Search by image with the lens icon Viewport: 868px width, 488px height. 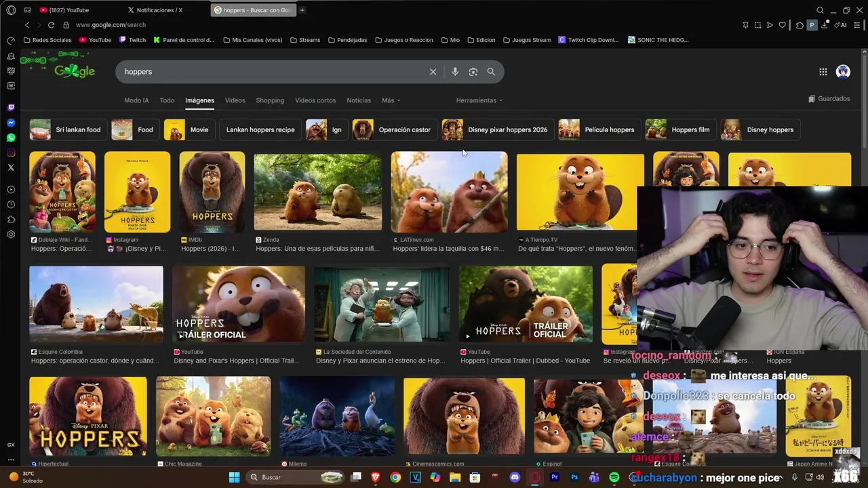click(x=473, y=72)
